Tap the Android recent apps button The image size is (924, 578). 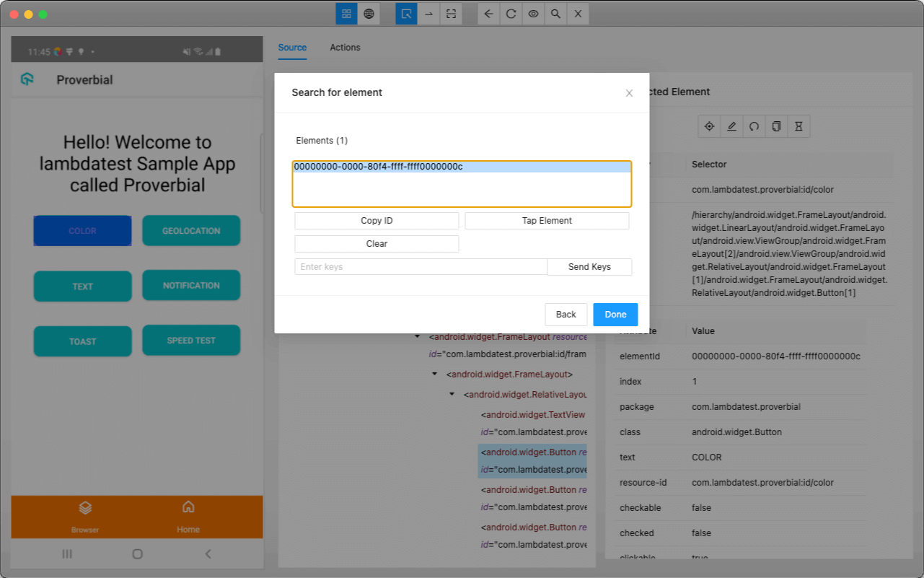67,554
